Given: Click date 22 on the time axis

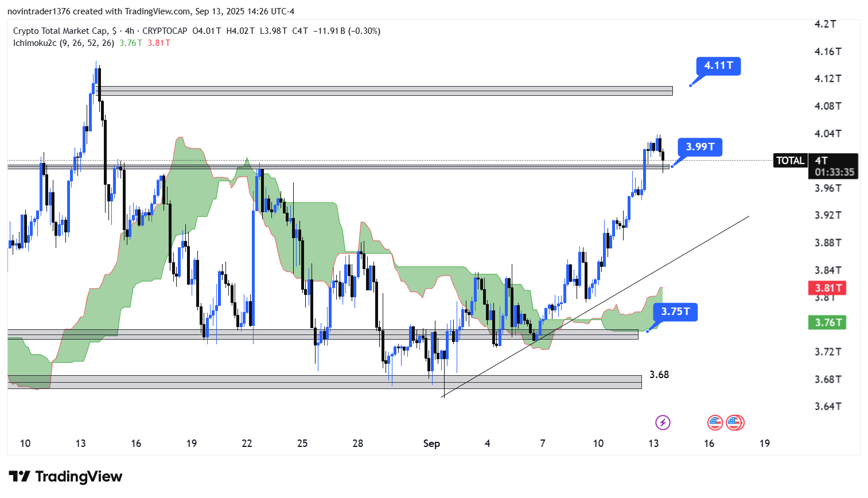Looking at the screenshot, I should (x=247, y=443).
